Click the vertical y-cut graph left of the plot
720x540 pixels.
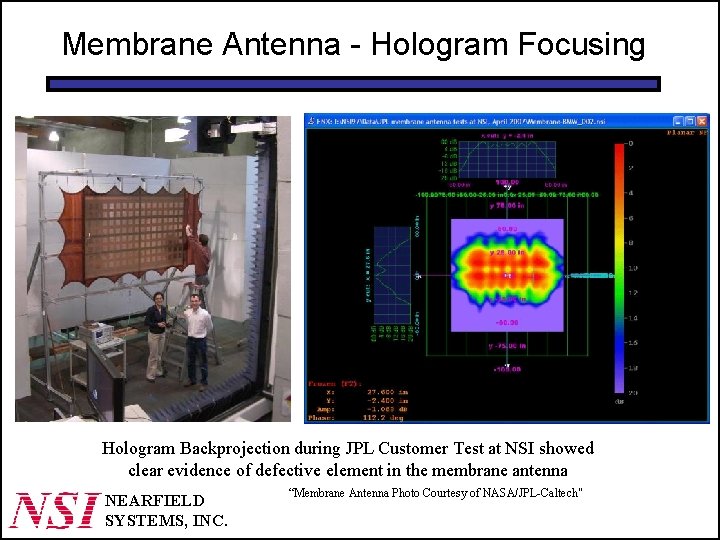pos(392,275)
